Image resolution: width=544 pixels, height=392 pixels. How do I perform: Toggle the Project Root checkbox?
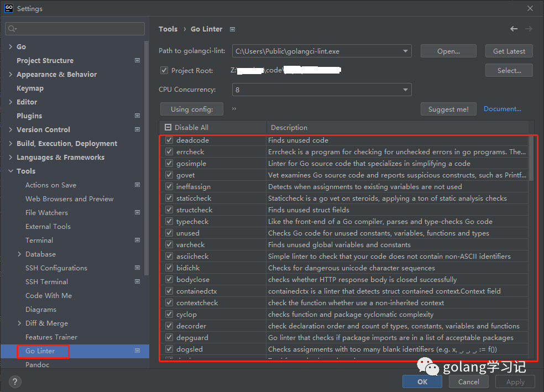point(164,70)
